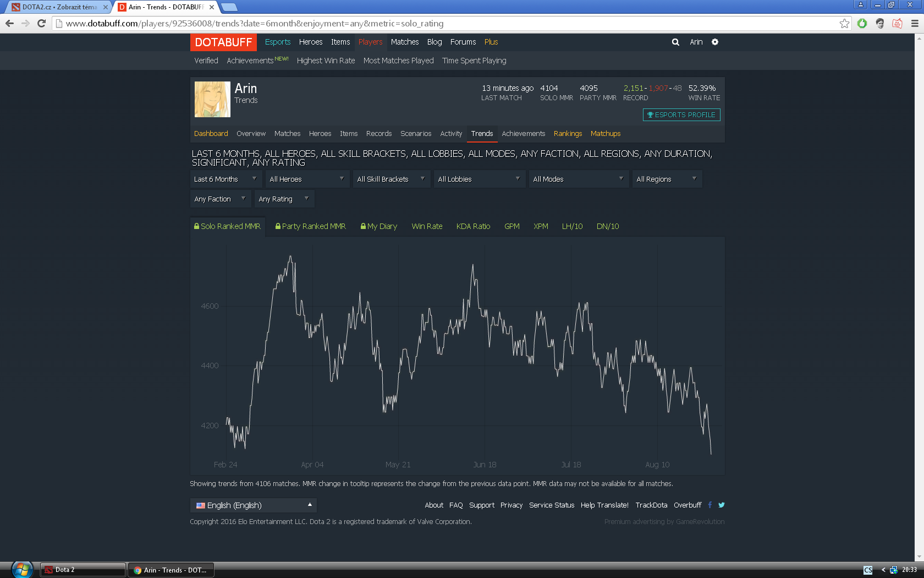Select the XPM chart tab
Viewport: 924px width, 578px height.
[x=541, y=226]
